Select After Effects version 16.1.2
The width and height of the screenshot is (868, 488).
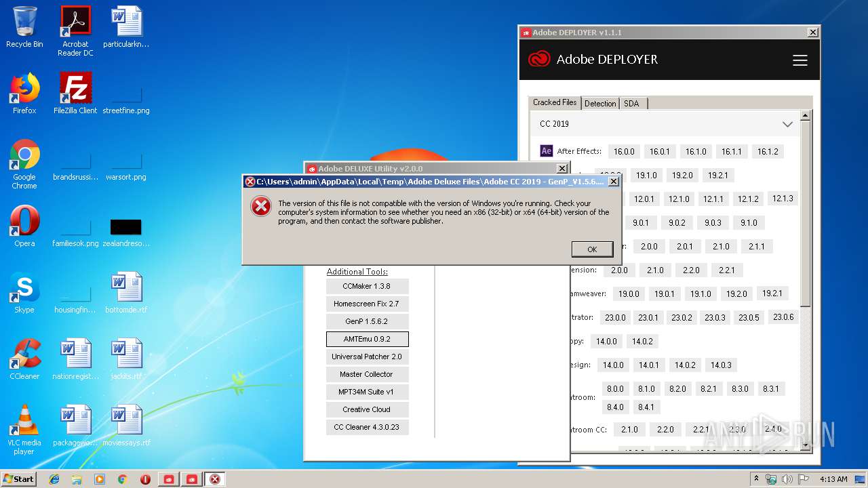point(768,151)
